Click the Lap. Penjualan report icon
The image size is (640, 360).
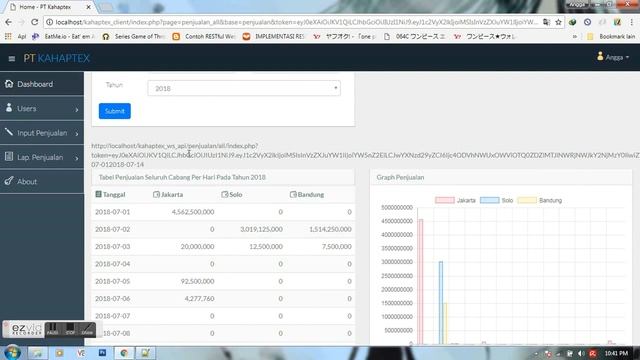pyautogui.click(x=9, y=156)
